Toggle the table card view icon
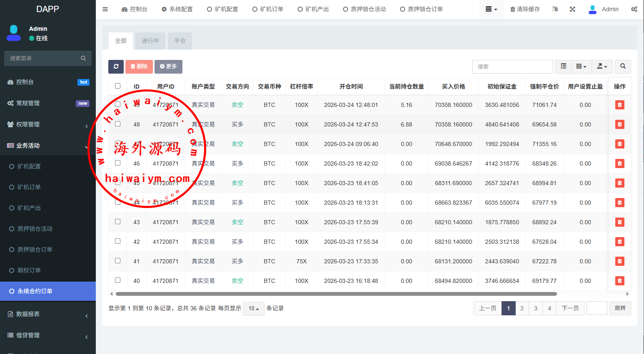Image resolution: width=644 pixels, height=354 pixels. 563,67
